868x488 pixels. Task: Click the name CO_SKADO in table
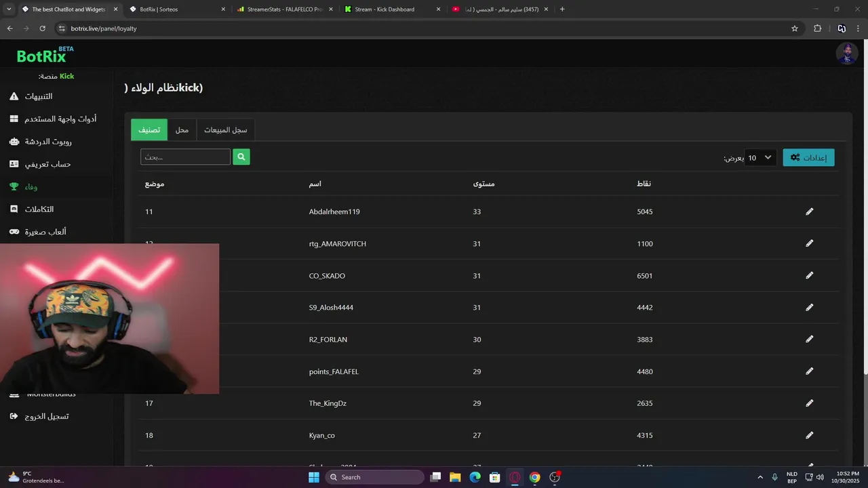(x=327, y=276)
